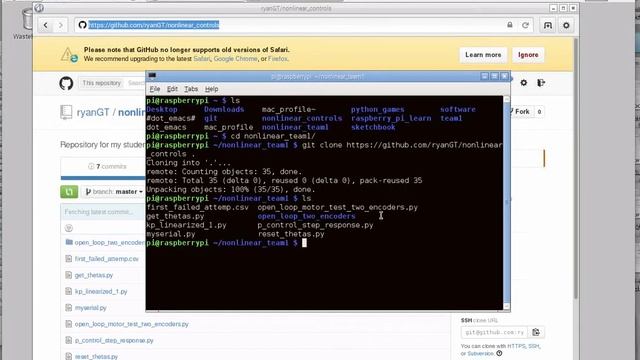Open GitHub account settings gear
Screen dimensions: 640x360
523,83
